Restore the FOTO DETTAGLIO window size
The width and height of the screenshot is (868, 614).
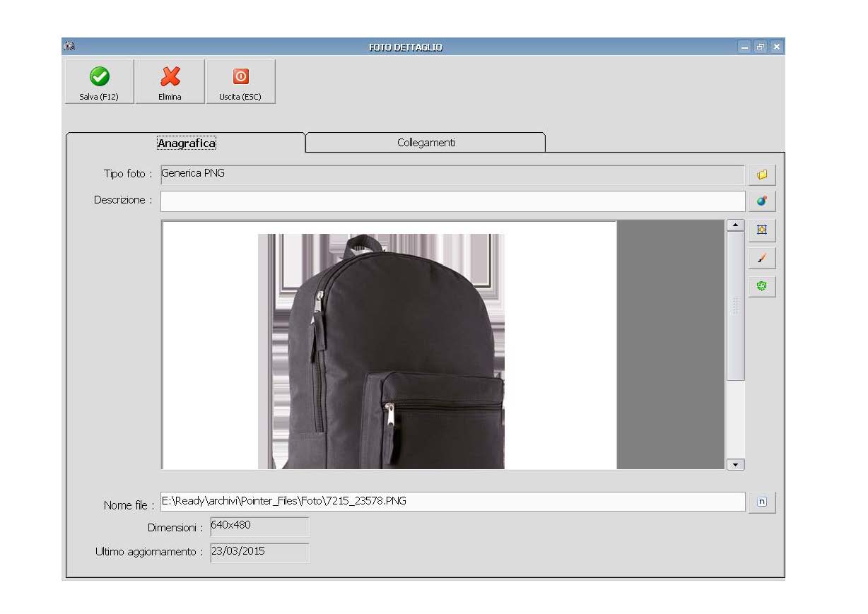(x=761, y=47)
